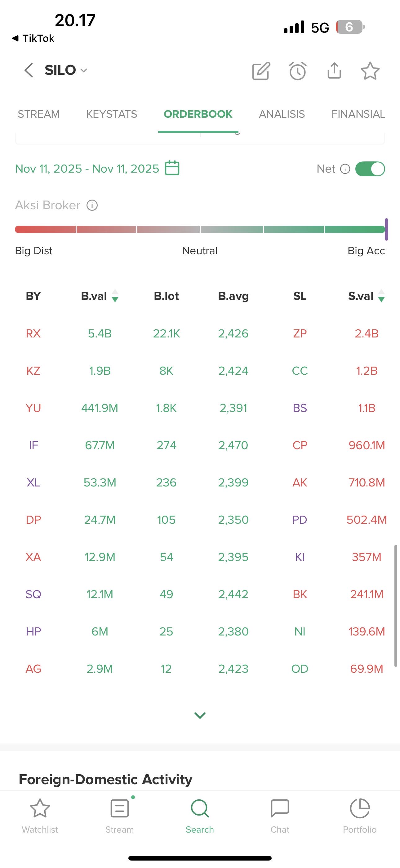Image resolution: width=400 pixels, height=868 pixels.
Task: Tap info icon next to Aksi Broker
Action: (x=92, y=205)
